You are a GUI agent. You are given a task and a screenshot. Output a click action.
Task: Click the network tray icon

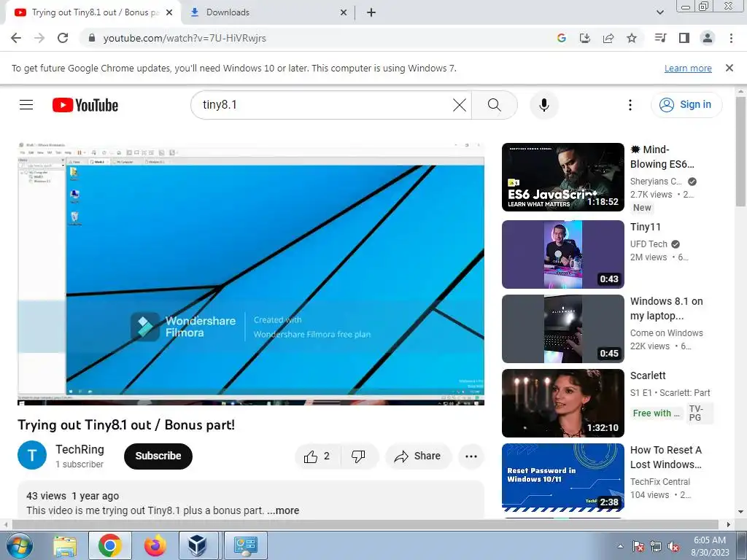pyautogui.click(x=656, y=546)
